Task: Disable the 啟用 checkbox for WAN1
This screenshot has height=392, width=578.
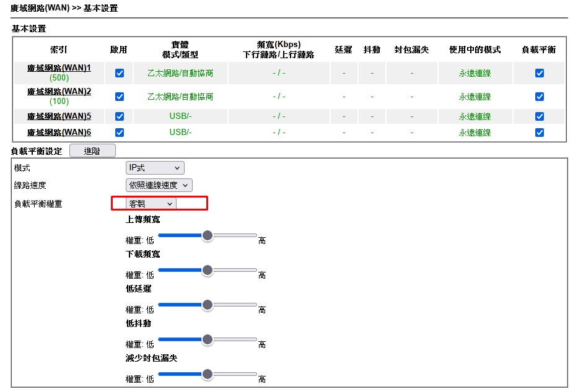Action: [x=120, y=73]
